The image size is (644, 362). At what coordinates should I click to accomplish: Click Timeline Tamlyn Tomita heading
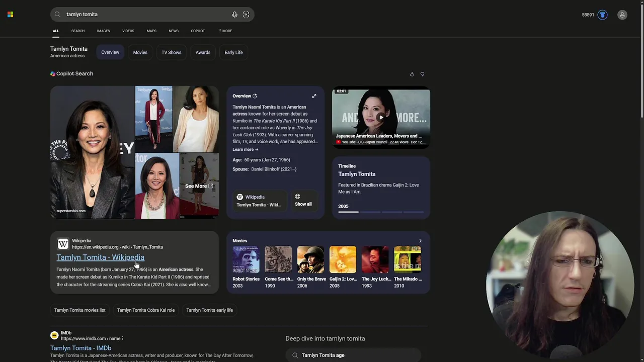coord(357,174)
